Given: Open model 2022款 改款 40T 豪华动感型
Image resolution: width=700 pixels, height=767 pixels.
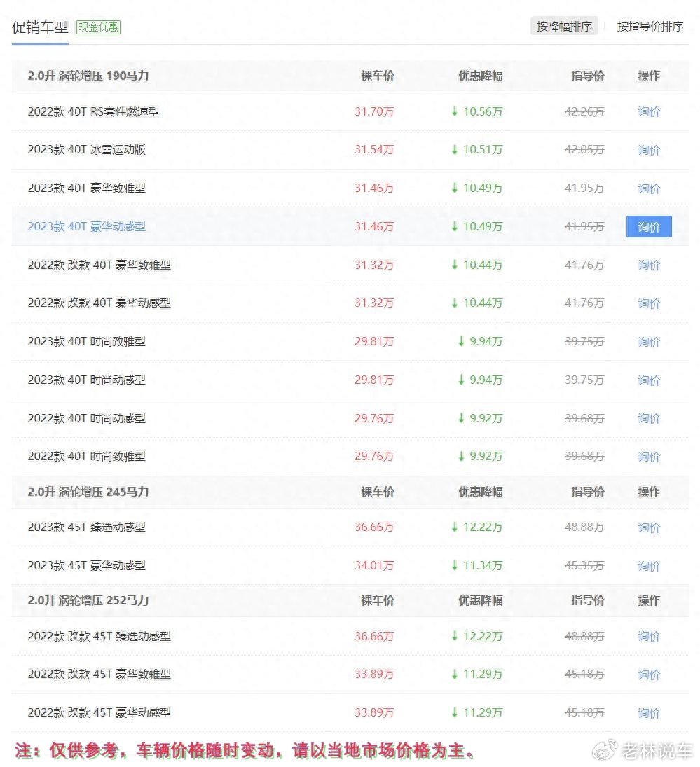Looking at the screenshot, I should click(99, 303).
